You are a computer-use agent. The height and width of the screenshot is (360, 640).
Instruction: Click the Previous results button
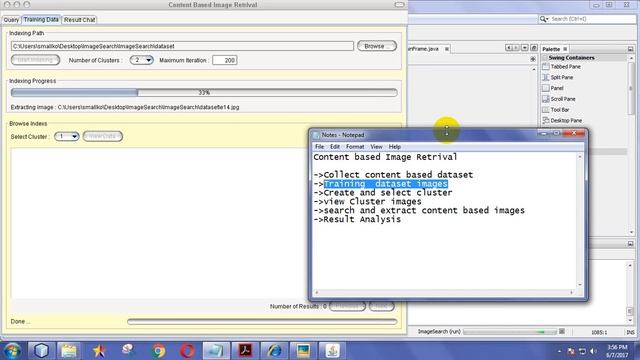click(x=347, y=306)
